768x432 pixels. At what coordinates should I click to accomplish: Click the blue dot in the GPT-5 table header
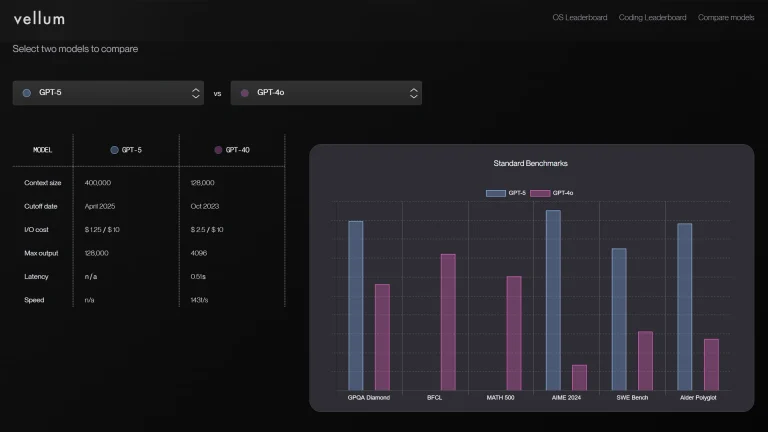click(114, 150)
